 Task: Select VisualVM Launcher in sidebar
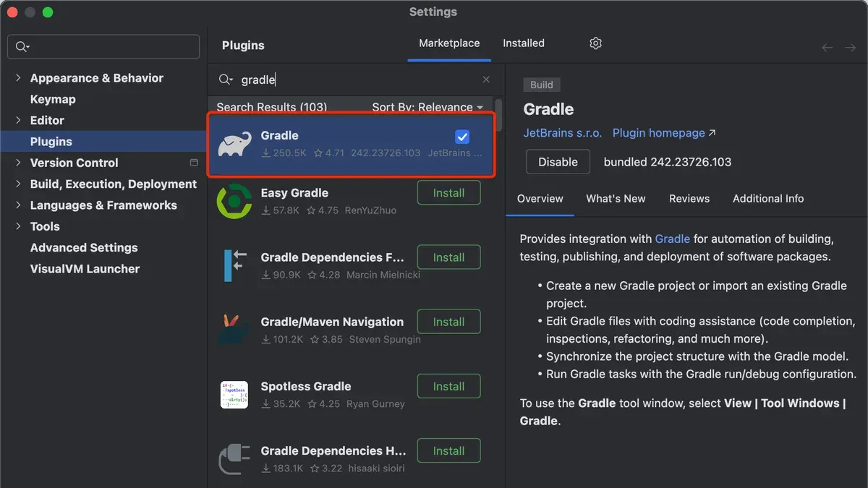pos(85,269)
